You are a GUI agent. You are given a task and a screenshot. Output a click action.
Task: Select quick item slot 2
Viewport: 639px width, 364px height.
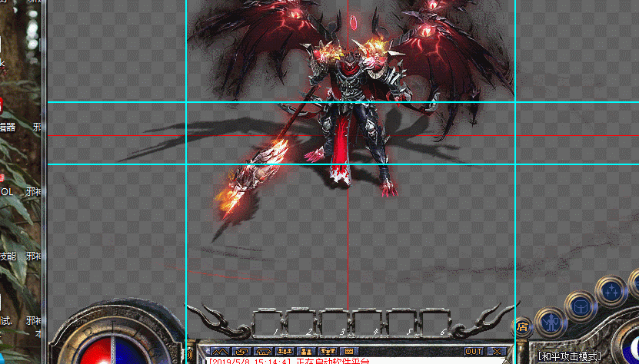(301, 324)
